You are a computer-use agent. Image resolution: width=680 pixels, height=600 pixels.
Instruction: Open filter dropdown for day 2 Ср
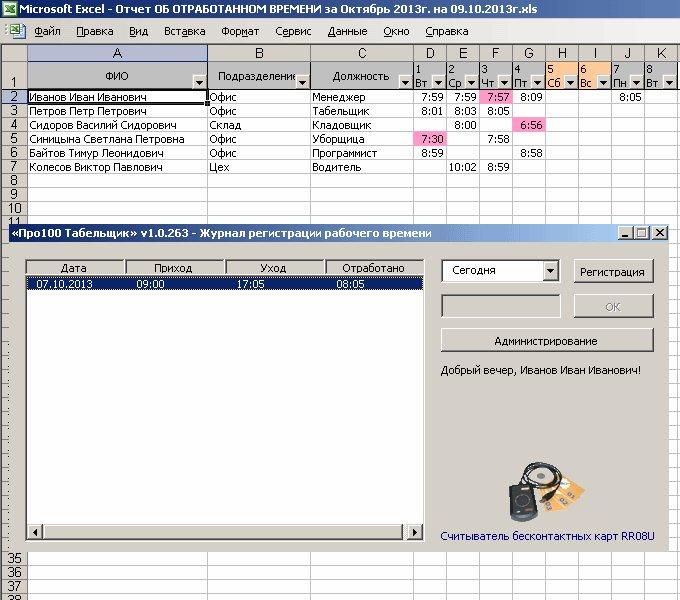click(471, 82)
